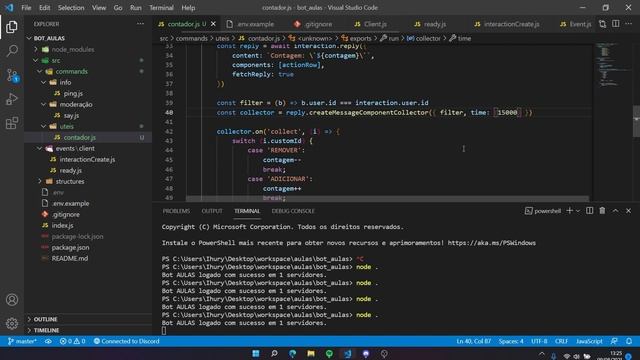Open the File menu
Screen dimensions: 640x360
point(26,8)
